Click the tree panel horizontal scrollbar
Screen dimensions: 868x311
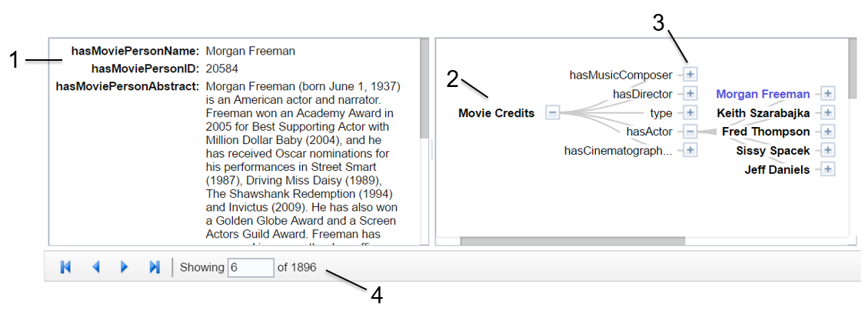click(x=572, y=242)
